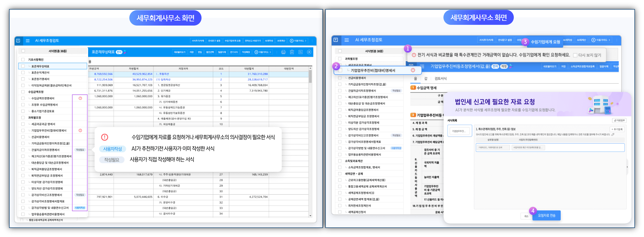Viewport: 644px width, 237px height.
Task: Click the warning icon beside 수입금액조정명세서
Action: [80, 98]
